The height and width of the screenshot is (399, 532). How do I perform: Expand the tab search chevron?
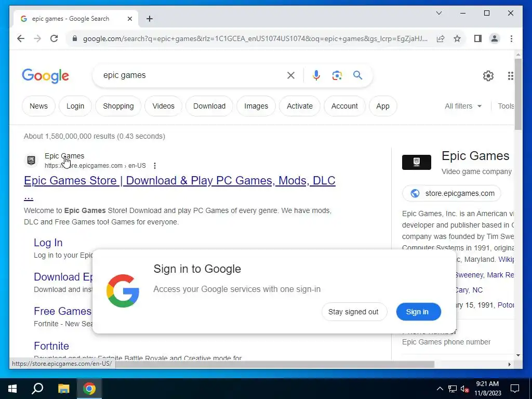tap(438, 13)
